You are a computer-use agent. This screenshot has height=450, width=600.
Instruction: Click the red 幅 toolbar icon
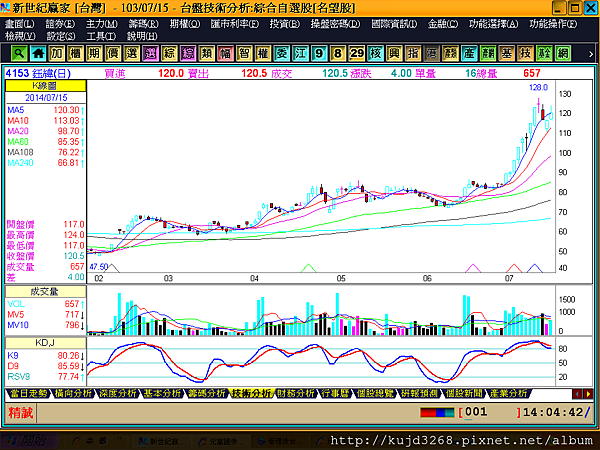225,53
